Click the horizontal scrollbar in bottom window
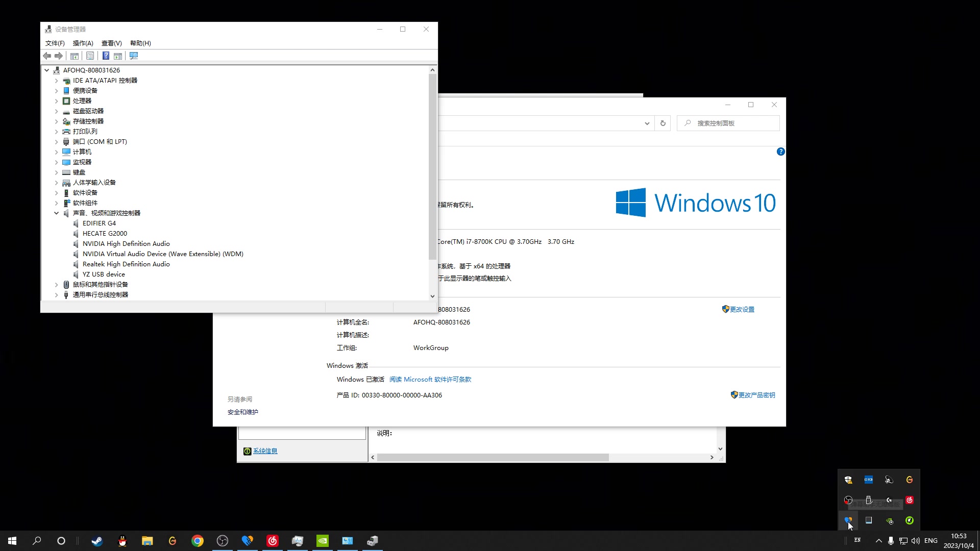Viewport: 980px width, 551px height. pos(493,457)
